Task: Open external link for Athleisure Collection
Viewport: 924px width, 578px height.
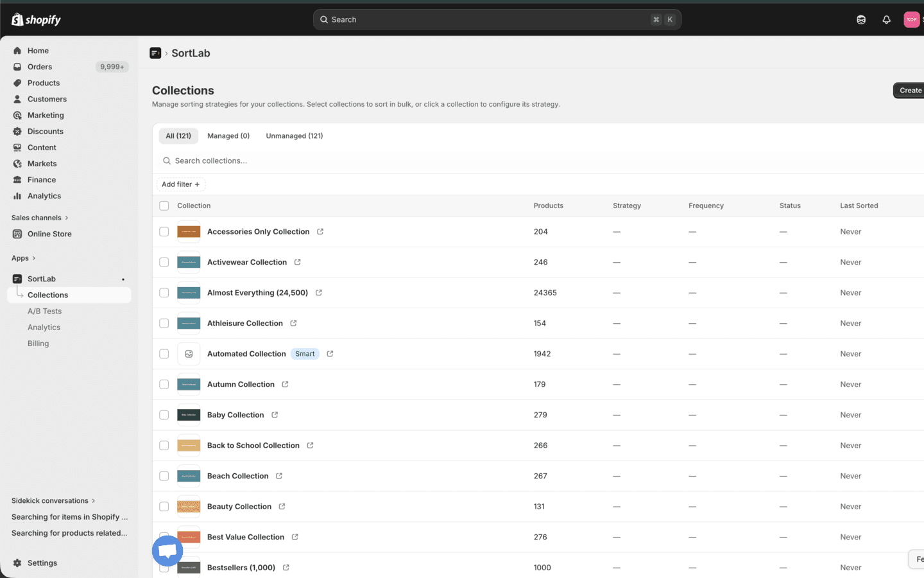Action: [x=293, y=323]
